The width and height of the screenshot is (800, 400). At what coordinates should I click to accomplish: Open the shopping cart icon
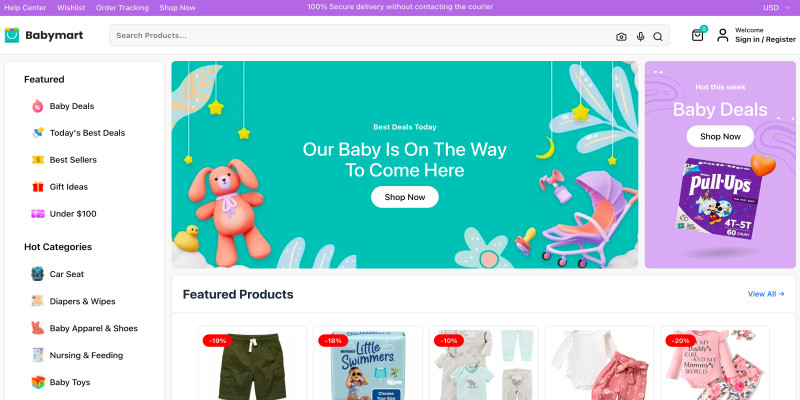pyautogui.click(x=697, y=35)
